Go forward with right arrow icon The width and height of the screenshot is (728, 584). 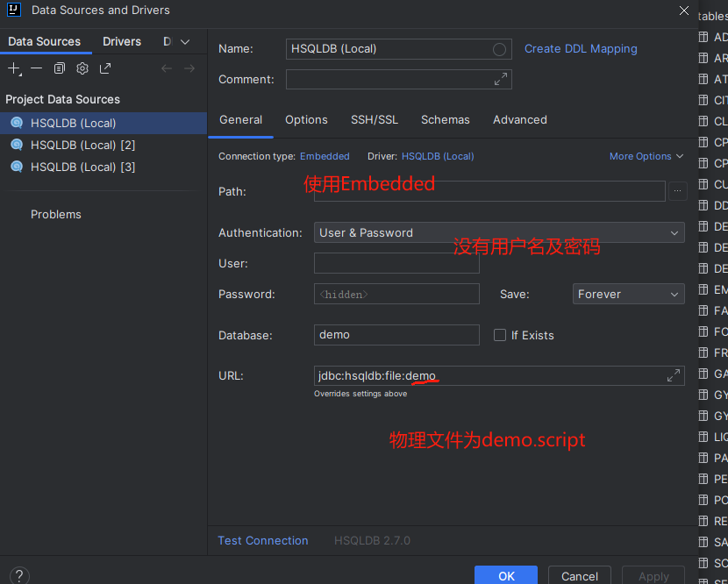click(189, 68)
